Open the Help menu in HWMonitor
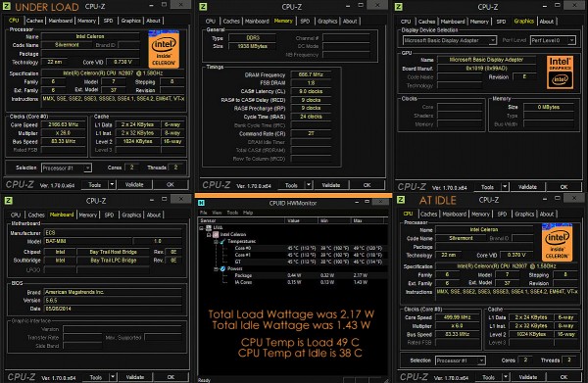Image resolution: width=588 pixels, height=383 pixels. click(x=248, y=213)
